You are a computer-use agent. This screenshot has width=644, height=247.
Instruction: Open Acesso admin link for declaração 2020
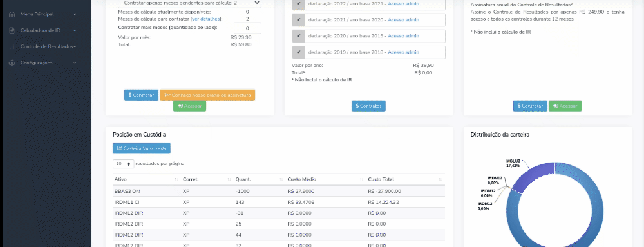tap(404, 36)
